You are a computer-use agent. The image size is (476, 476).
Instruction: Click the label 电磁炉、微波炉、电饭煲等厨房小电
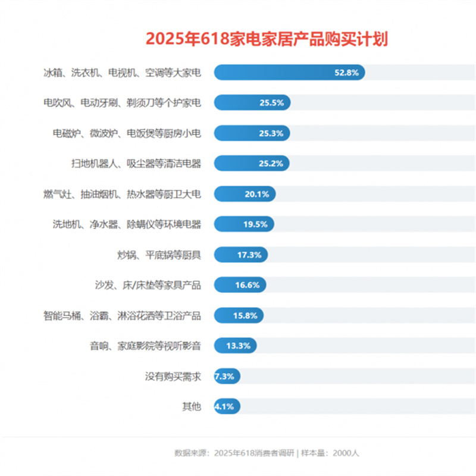point(127,133)
